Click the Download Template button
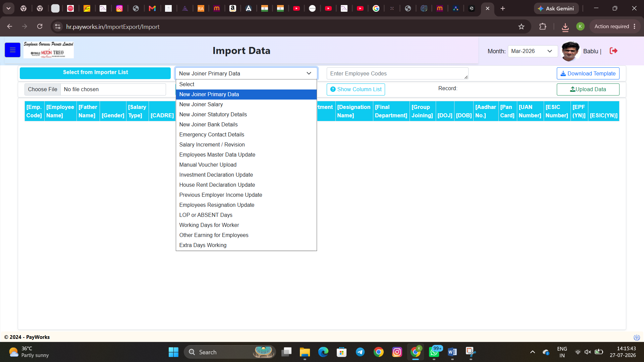The height and width of the screenshot is (362, 644). click(588, 73)
